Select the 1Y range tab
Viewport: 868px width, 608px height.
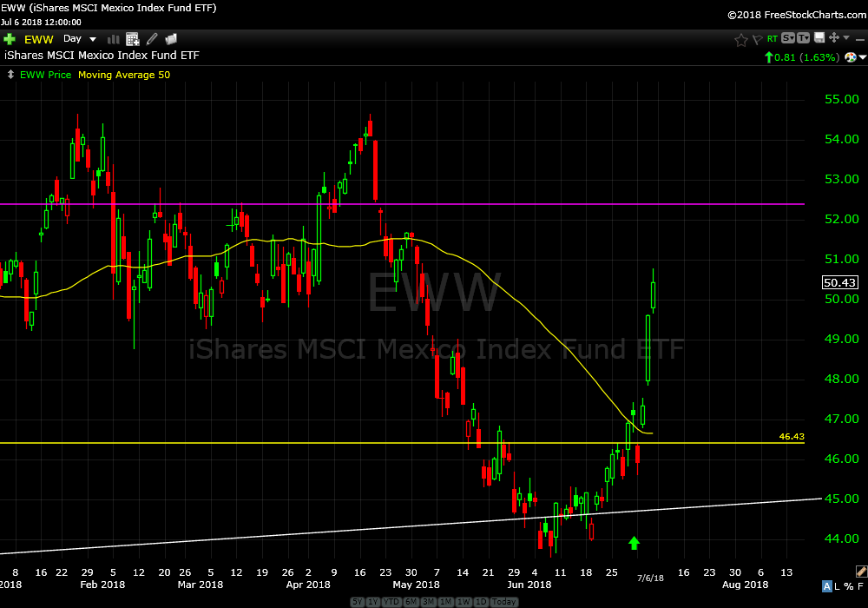(373, 602)
